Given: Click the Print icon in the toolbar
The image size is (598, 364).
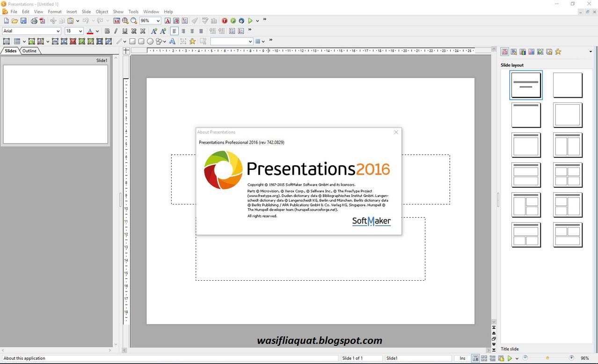Looking at the screenshot, I should (34, 21).
